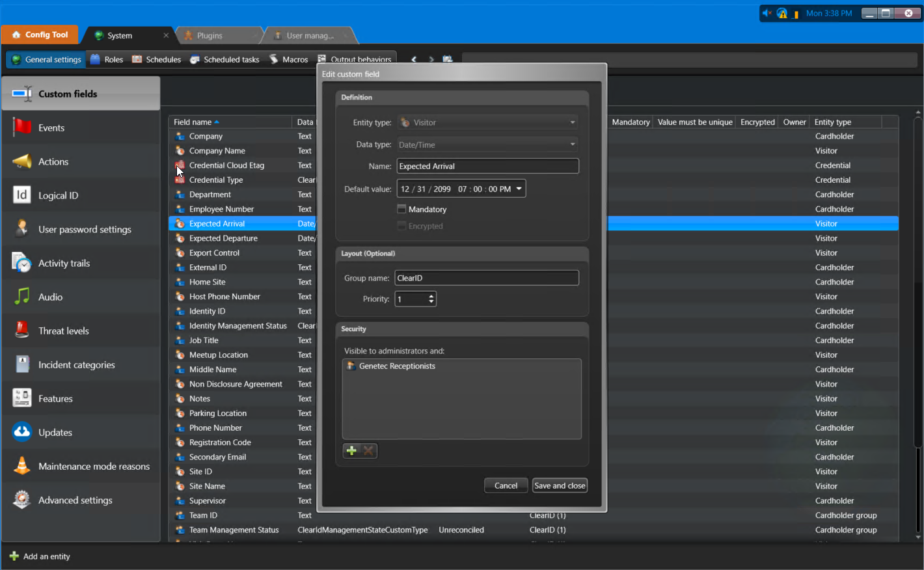This screenshot has height=570, width=924.
Task: Open the Default value date picker
Action: point(517,188)
